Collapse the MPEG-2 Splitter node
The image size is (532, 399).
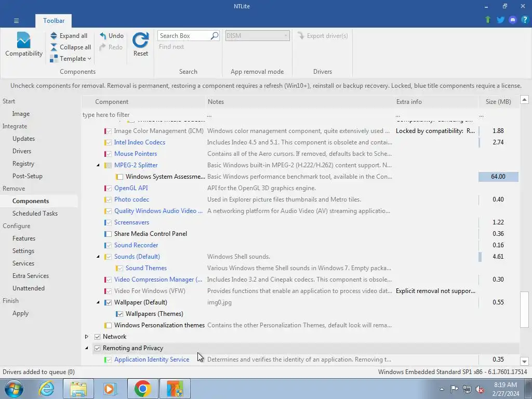point(98,165)
